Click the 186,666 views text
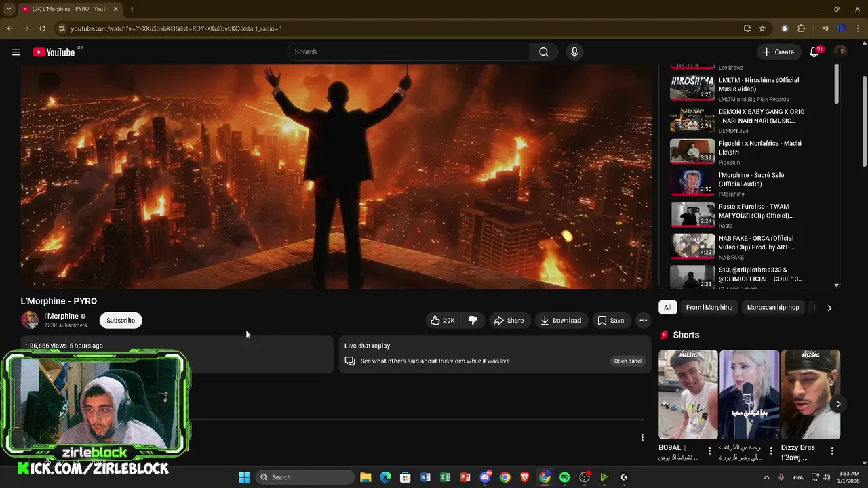This screenshot has height=488, width=868. point(46,346)
